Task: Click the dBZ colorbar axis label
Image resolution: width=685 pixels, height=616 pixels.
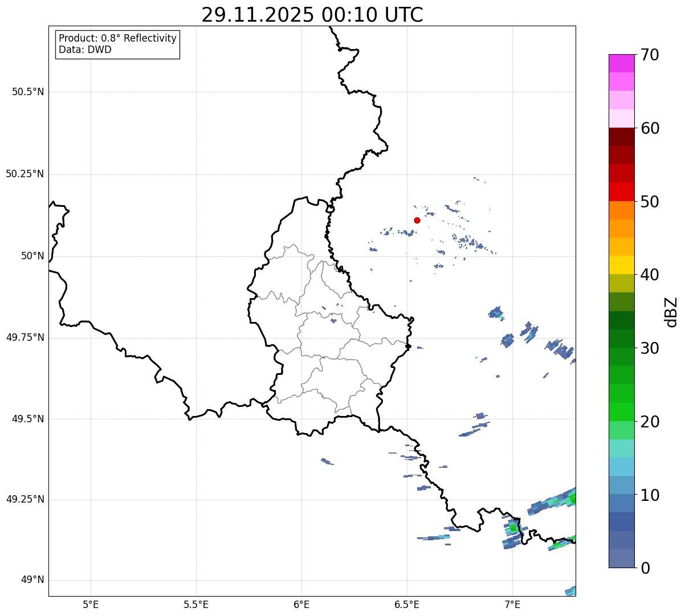Action: 671,312
